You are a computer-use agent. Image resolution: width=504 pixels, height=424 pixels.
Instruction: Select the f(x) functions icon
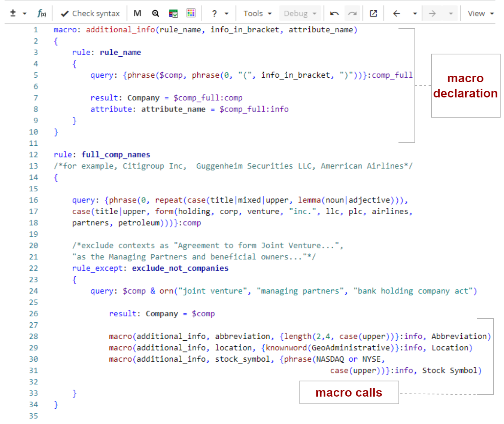tap(41, 13)
